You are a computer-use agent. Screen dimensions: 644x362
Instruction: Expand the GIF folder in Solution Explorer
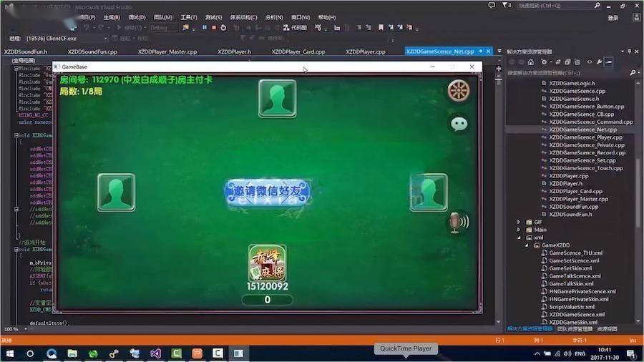pos(519,222)
